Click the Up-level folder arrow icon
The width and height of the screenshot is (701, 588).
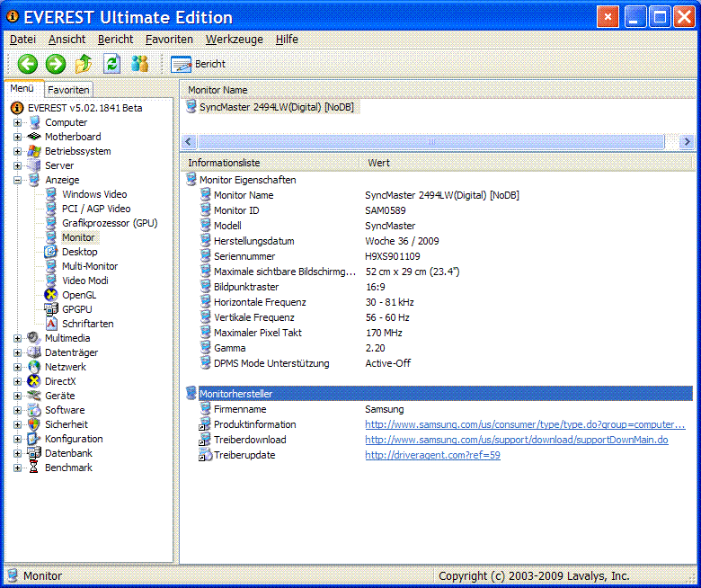[x=84, y=64]
